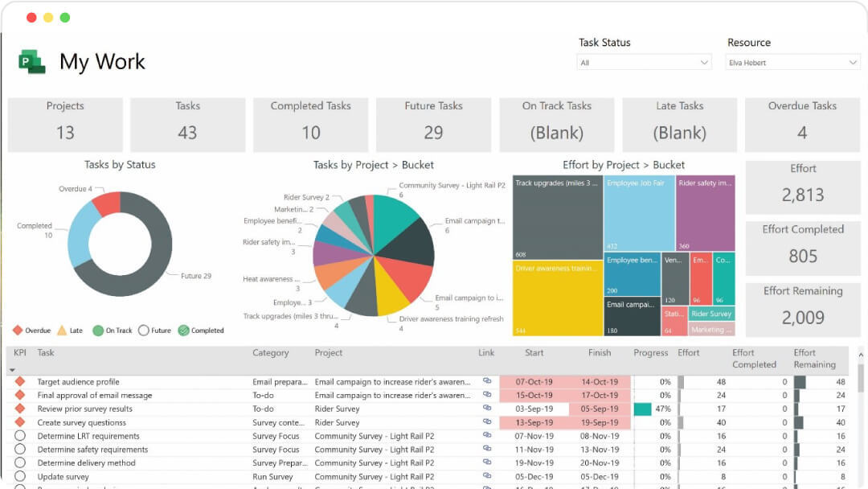
Task: Click the Completed Tasks card showing 10
Action: click(310, 125)
